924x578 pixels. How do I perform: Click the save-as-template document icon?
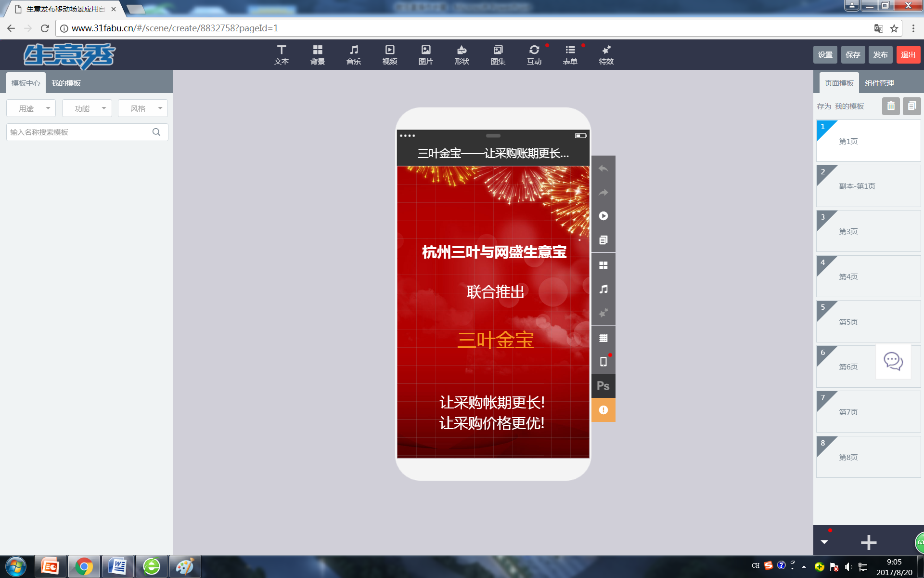[x=911, y=106]
